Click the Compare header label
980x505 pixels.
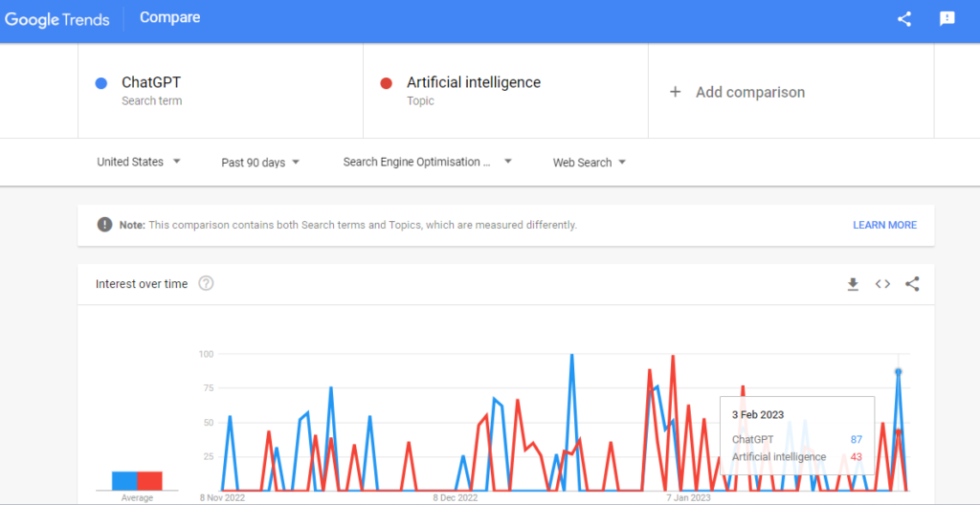pyautogui.click(x=170, y=17)
